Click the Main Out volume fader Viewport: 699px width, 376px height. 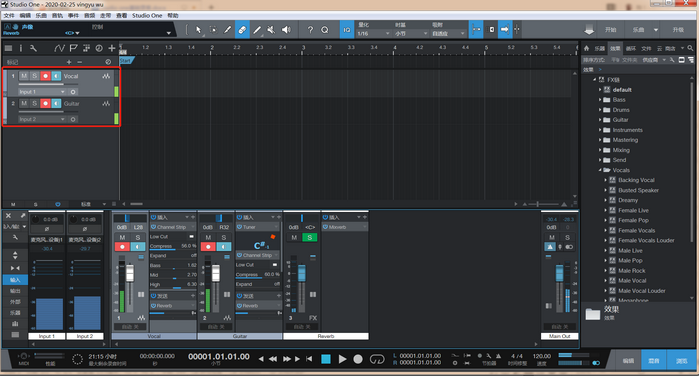pyautogui.click(x=559, y=273)
